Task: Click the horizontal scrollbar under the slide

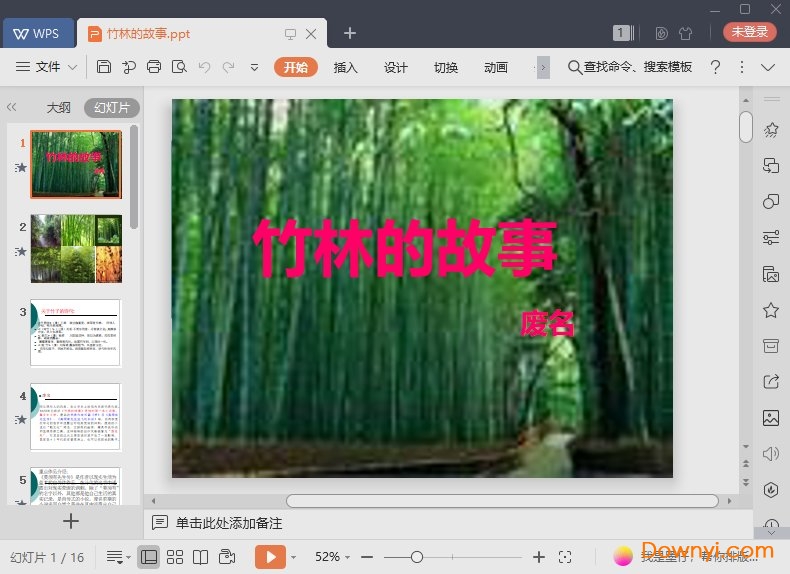Action: tap(502, 501)
